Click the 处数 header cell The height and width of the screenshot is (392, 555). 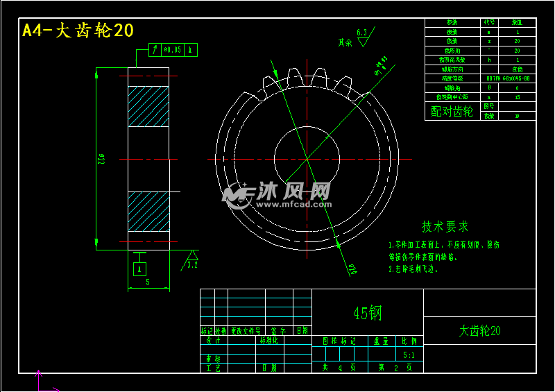click(x=221, y=331)
